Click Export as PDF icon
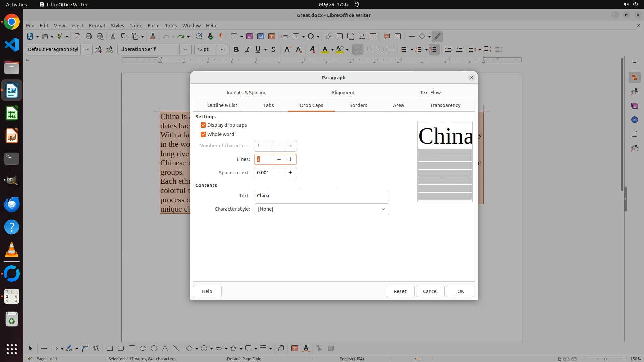The image size is (644, 362). pyautogui.click(x=77, y=36)
